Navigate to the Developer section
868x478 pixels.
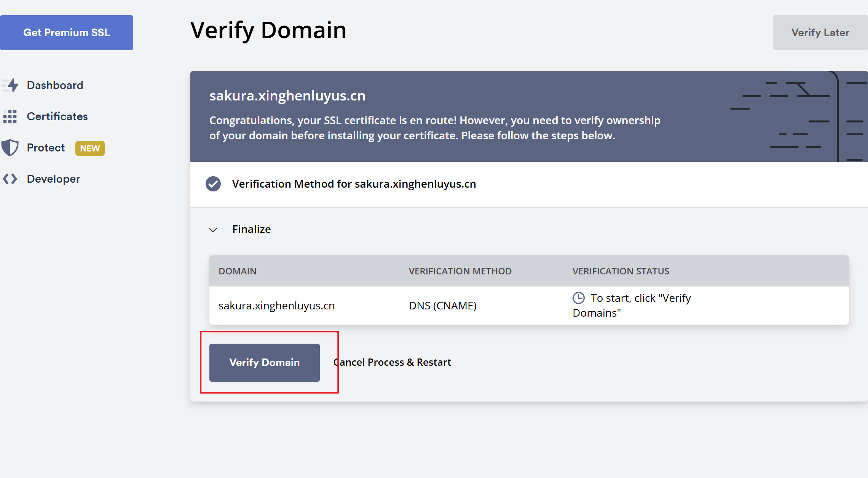pos(53,179)
